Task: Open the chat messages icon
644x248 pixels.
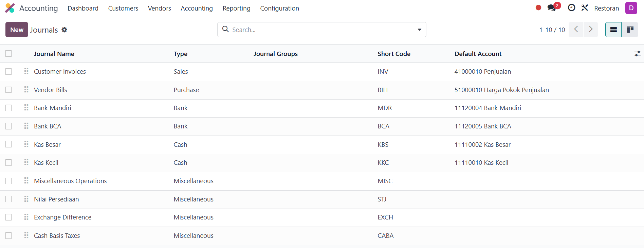Action: [x=552, y=8]
